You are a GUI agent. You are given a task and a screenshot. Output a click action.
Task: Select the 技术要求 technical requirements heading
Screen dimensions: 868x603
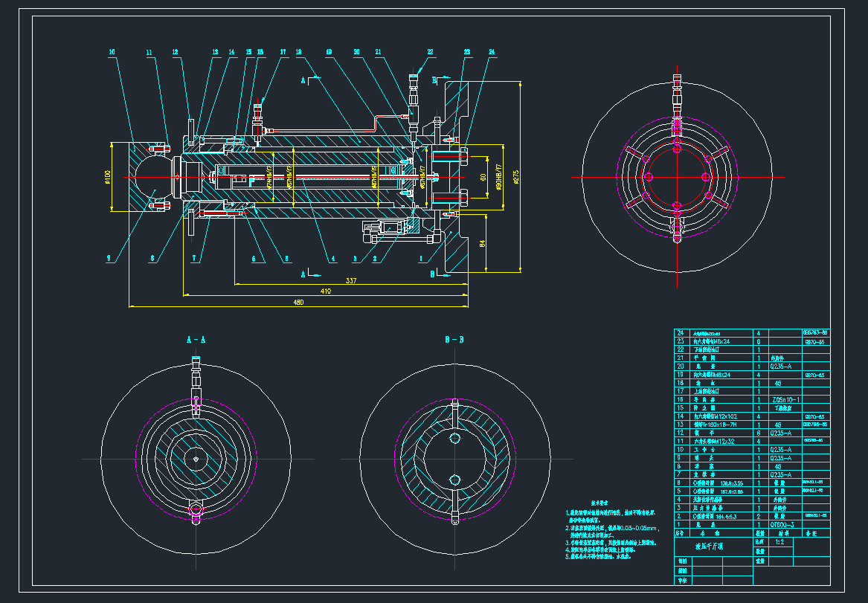pyautogui.click(x=600, y=503)
